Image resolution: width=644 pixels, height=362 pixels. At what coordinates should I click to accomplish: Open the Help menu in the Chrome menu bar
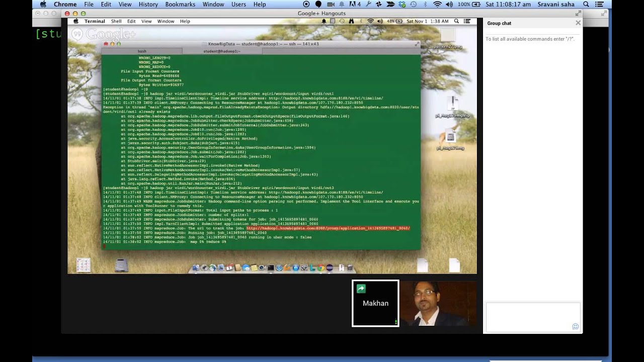(260, 4)
